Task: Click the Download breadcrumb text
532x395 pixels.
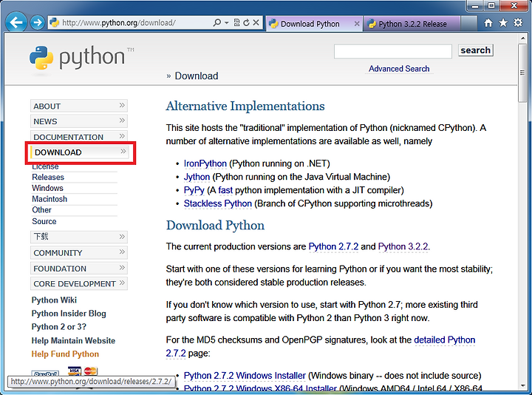Action: click(197, 75)
